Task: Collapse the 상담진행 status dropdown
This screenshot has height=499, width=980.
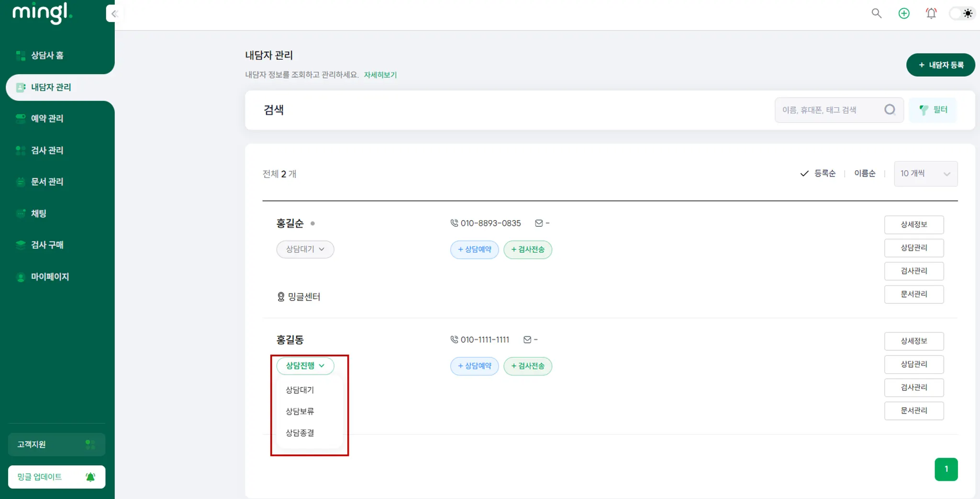Action: click(x=305, y=366)
